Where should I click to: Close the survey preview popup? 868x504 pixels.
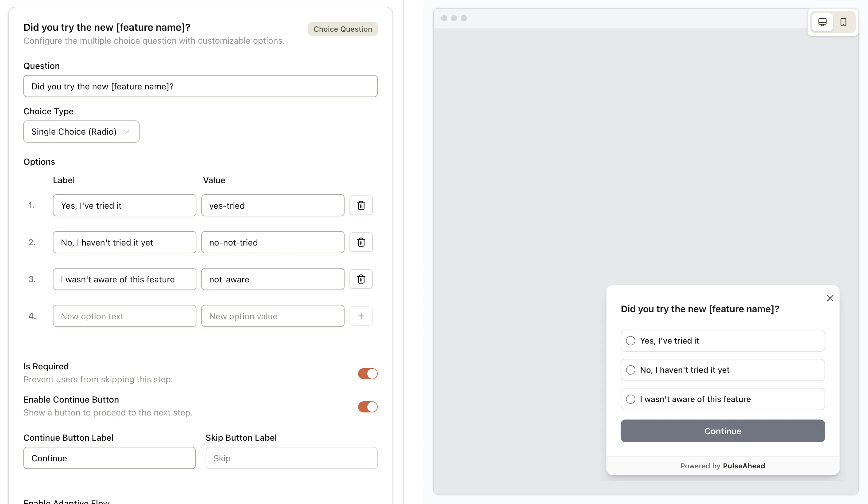830,298
